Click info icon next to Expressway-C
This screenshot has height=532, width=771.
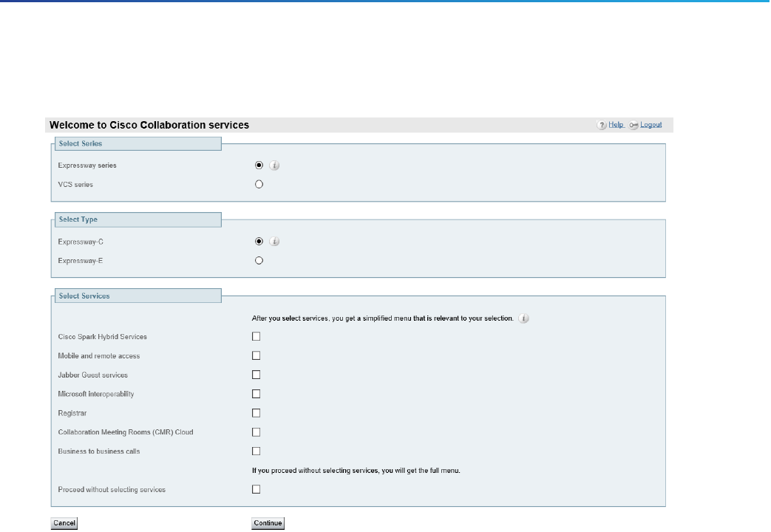tap(274, 242)
